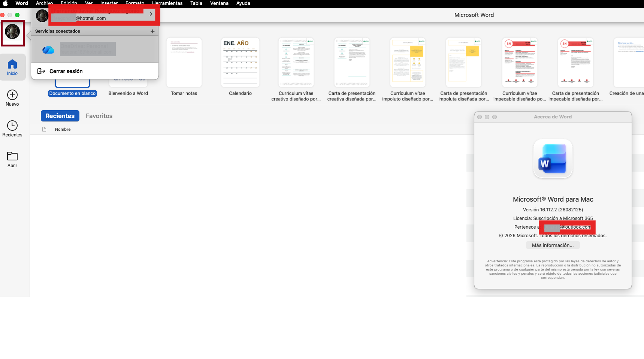Click the OneDrive cloud icon
This screenshot has height=359, width=644.
[x=48, y=50]
